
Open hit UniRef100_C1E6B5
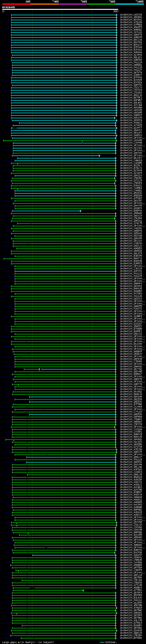coord(131,163)
